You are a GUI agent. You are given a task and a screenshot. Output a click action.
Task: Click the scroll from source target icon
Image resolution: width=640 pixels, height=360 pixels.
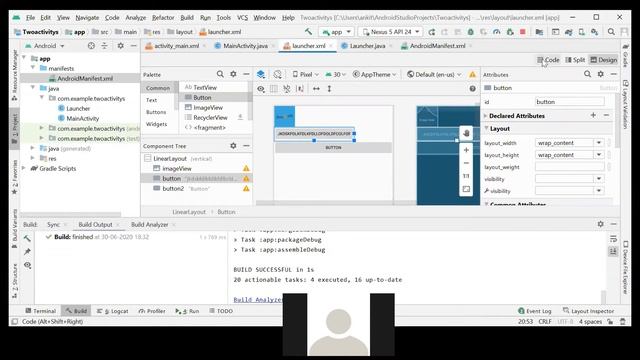[x=91, y=46]
